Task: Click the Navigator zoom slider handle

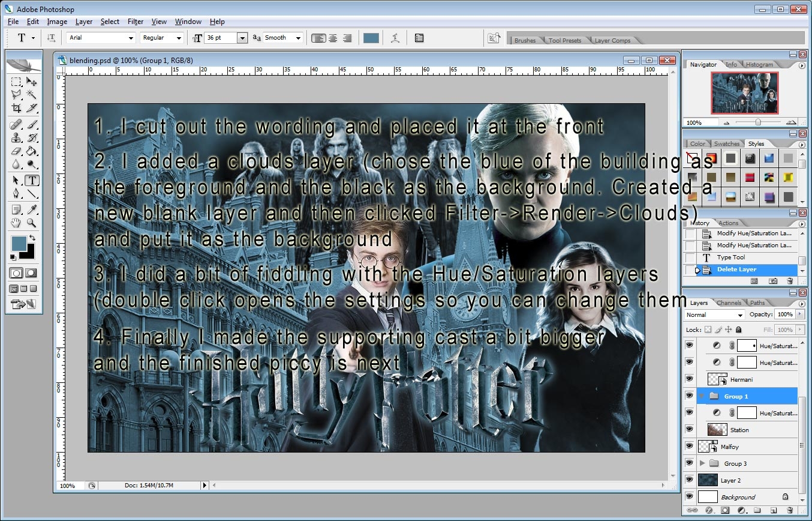Action: point(758,122)
